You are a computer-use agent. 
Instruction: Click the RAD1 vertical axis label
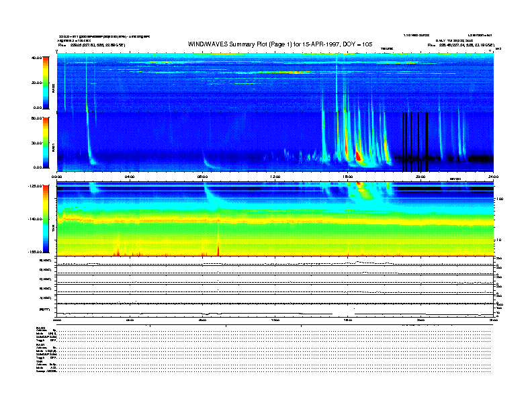53,147
